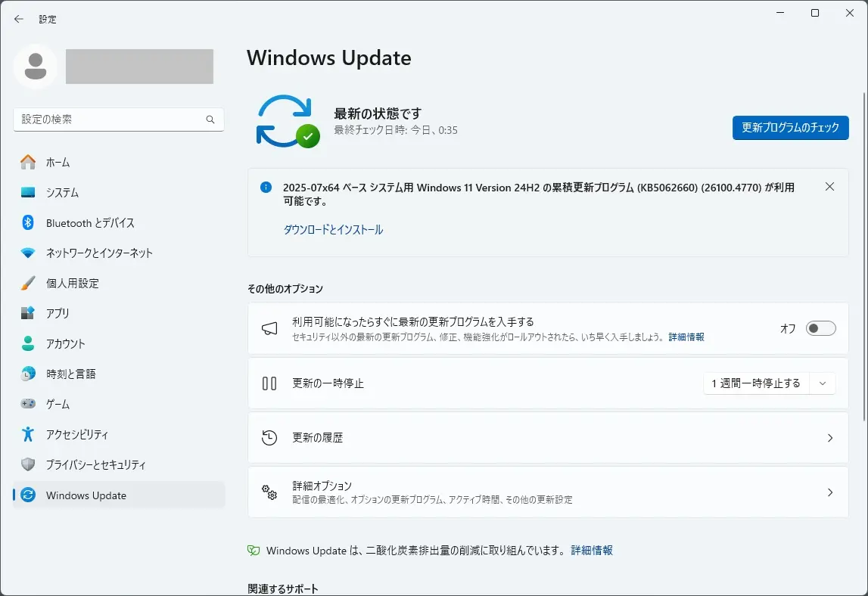Click the システム monitor icon
The height and width of the screenshot is (596, 868).
tap(28, 193)
